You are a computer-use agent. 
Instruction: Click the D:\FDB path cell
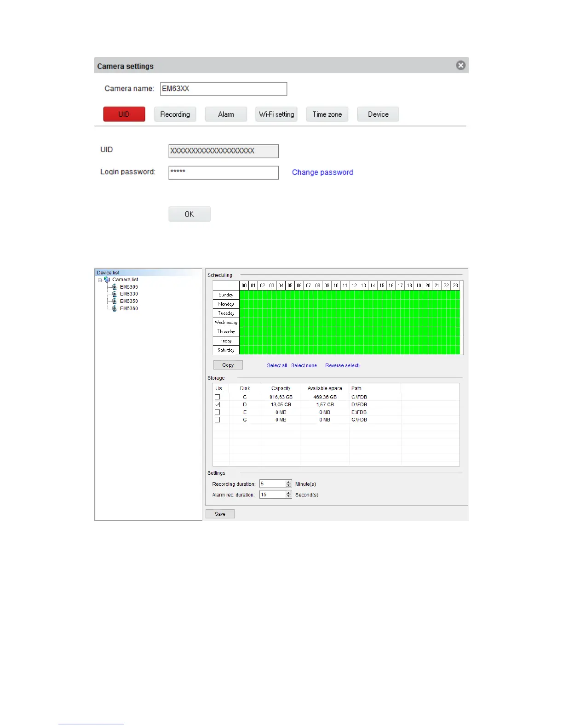click(359, 404)
